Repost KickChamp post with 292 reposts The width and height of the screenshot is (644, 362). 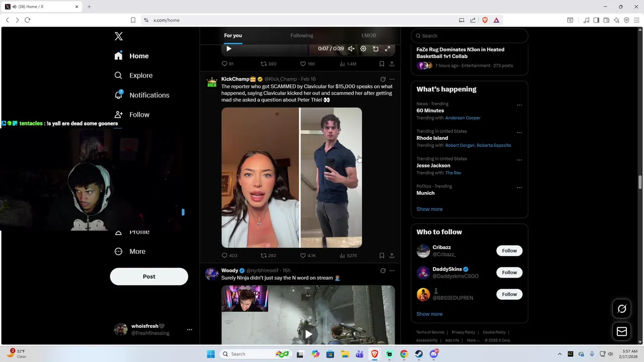point(268,255)
